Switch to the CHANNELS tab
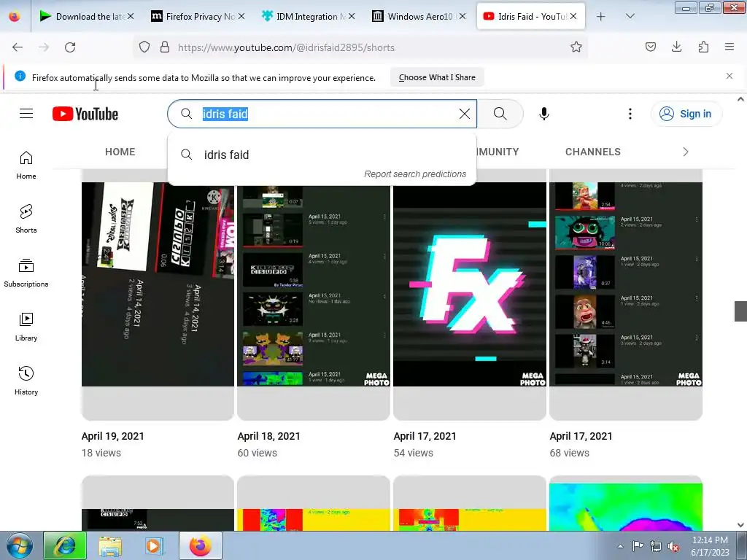The image size is (747, 560). 592,152
